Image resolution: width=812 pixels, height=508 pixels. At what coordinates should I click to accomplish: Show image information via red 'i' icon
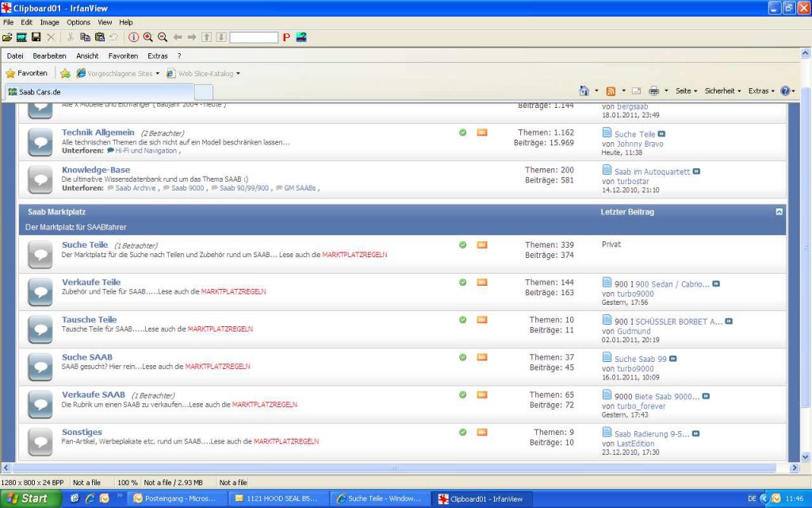(x=133, y=37)
